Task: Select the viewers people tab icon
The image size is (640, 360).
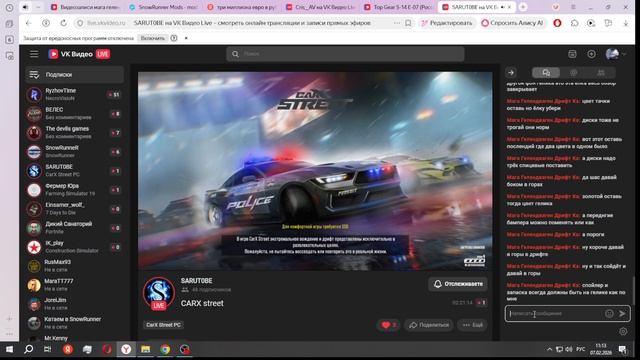Action: point(601,73)
